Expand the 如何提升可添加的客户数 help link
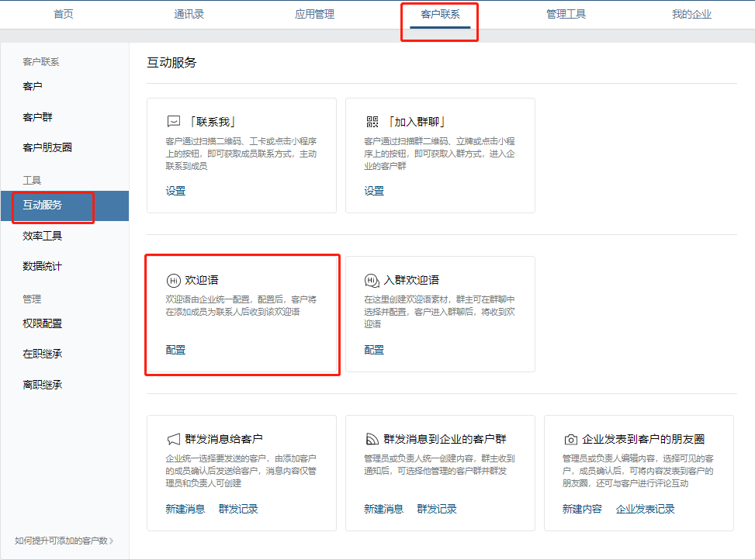Screen dimensions: 755x560 point(64,541)
